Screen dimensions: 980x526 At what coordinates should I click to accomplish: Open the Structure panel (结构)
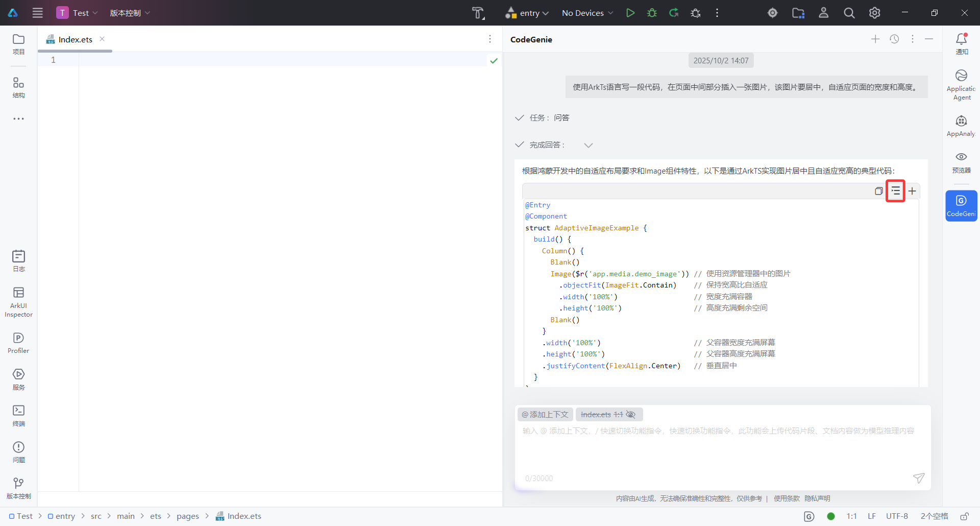point(19,87)
